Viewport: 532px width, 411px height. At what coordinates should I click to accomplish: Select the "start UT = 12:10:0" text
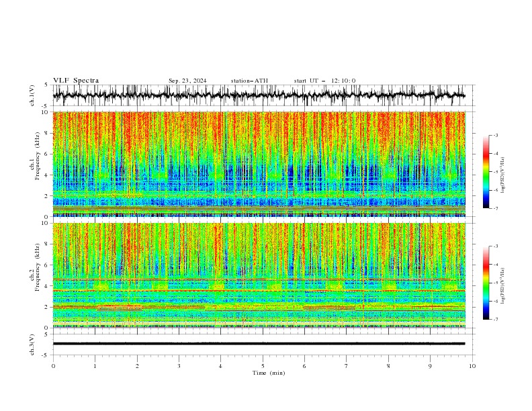tap(324, 81)
